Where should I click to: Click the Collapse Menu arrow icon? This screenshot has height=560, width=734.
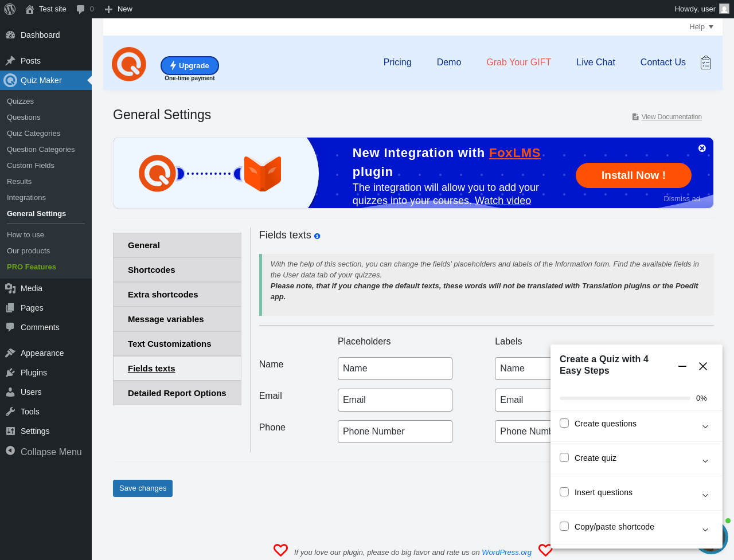tap(10, 451)
